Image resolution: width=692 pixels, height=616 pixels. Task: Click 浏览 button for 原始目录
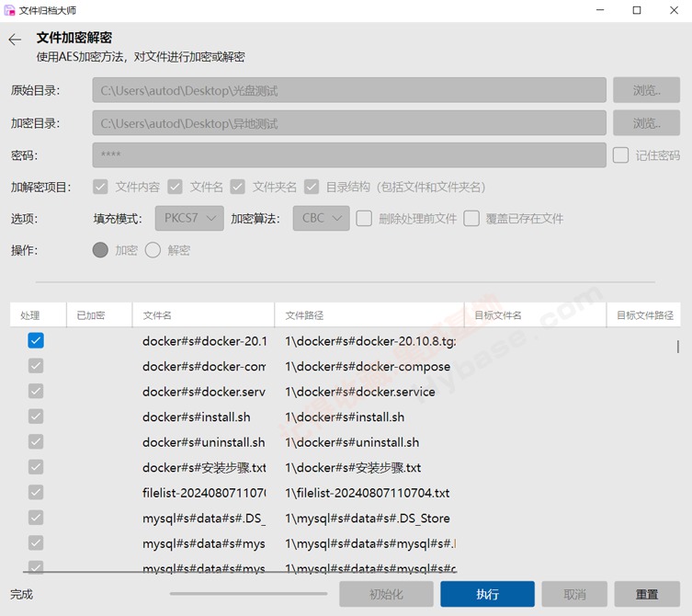pos(647,91)
